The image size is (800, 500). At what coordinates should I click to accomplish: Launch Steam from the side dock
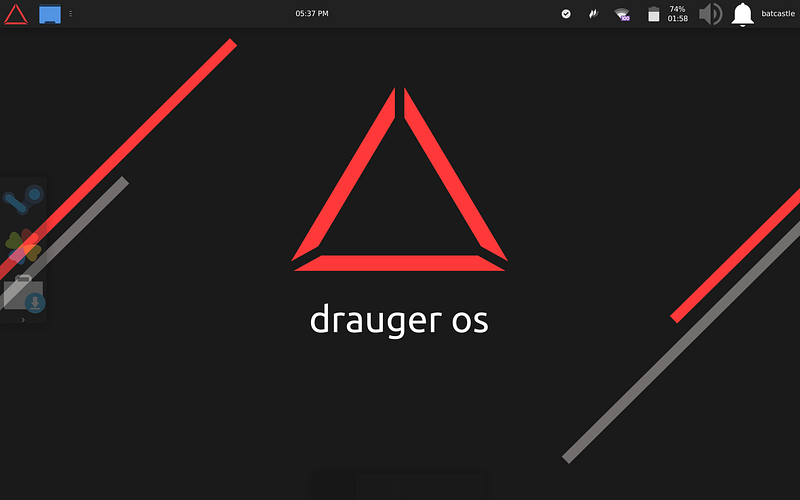23,199
